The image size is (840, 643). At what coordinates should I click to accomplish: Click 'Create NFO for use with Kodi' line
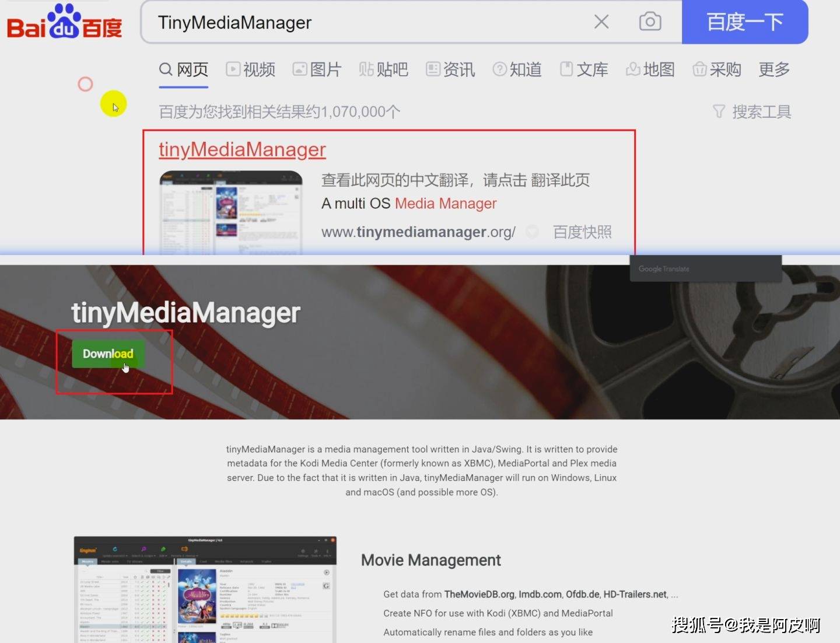click(498, 613)
